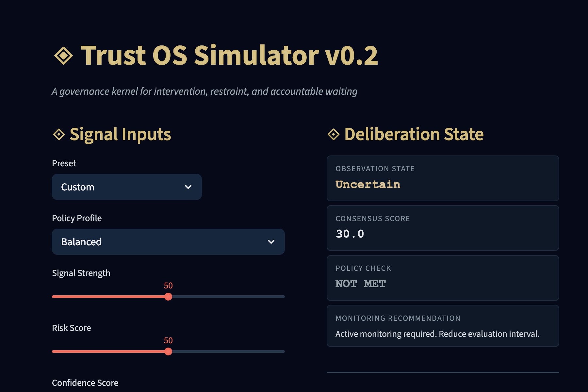Click the Confidence Score label
588x392 pixels.
[85, 383]
